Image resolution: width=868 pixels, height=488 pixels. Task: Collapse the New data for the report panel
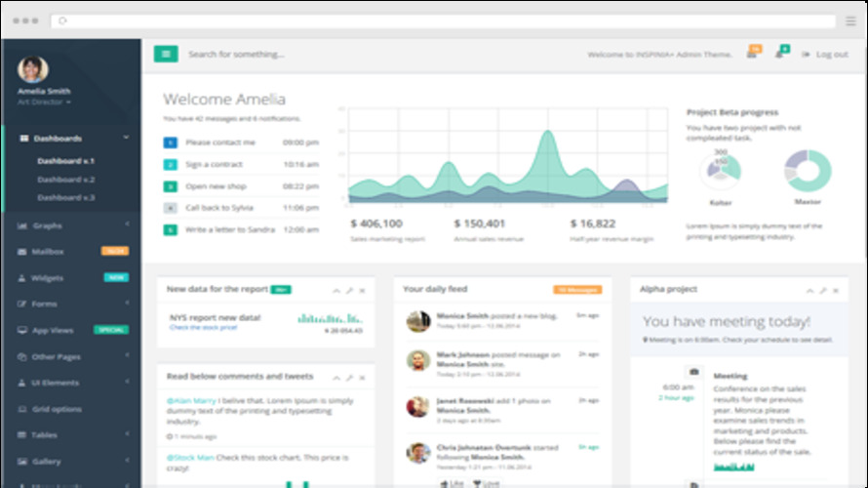click(336, 290)
